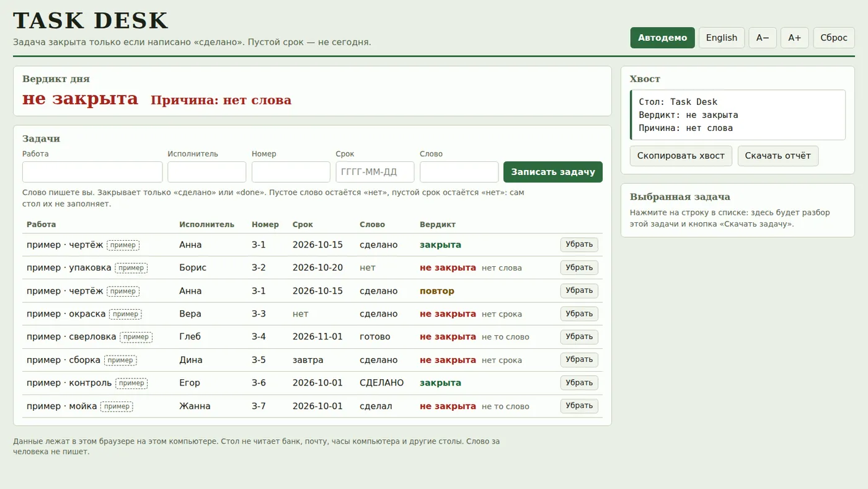Remove the чертёж row with verdict повтор
The width and height of the screenshot is (868, 489).
tap(579, 290)
